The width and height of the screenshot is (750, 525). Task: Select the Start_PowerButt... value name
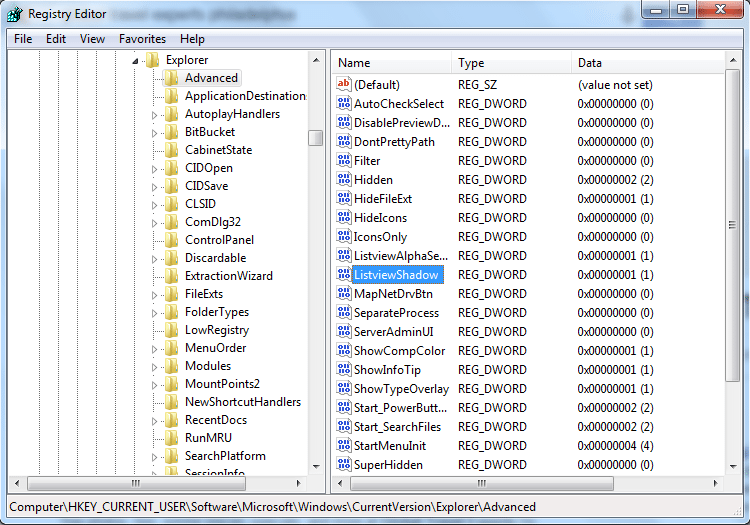pos(400,408)
